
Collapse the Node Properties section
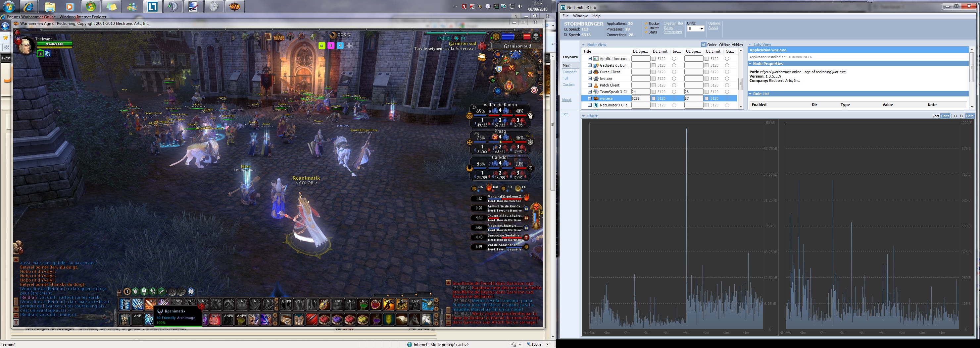click(750, 64)
